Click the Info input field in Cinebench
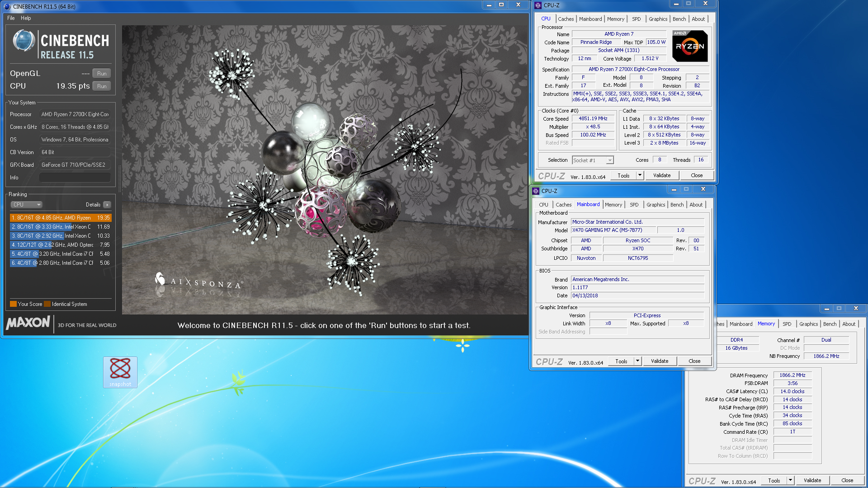 click(x=75, y=178)
